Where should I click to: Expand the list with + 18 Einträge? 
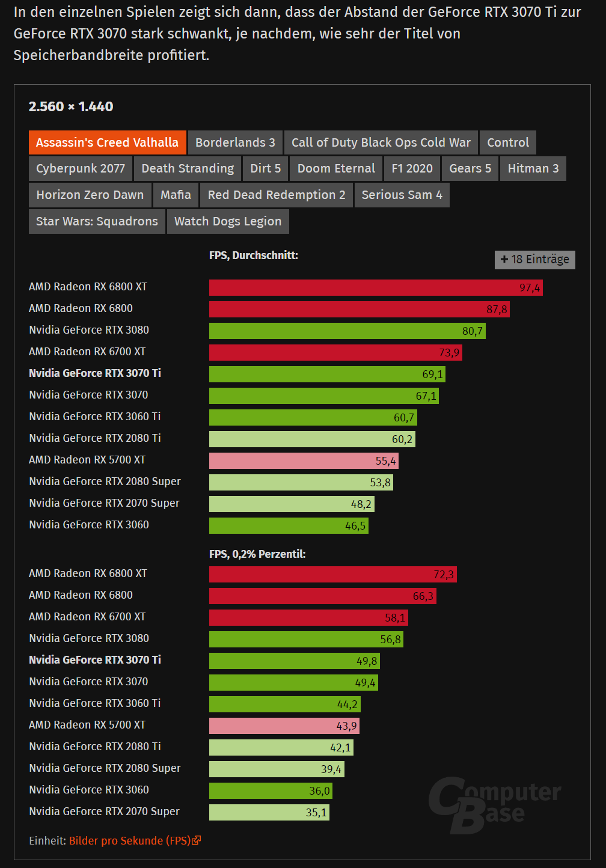pos(535,260)
